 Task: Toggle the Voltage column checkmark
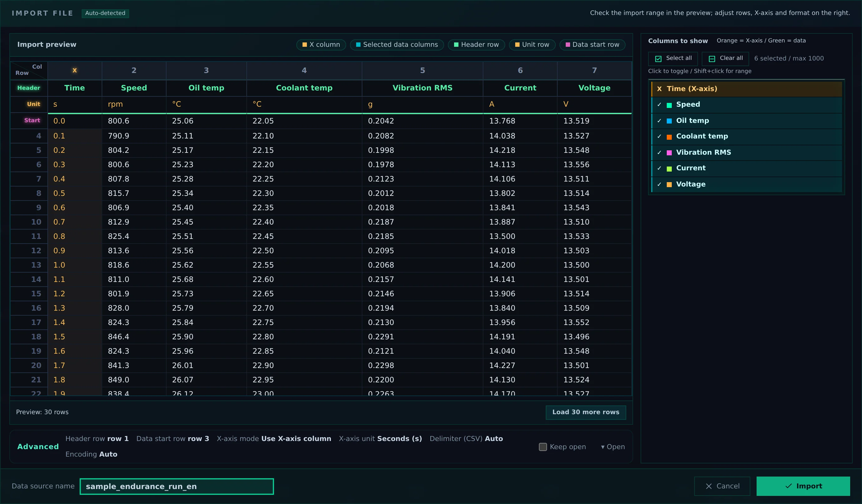click(x=659, y=184)
